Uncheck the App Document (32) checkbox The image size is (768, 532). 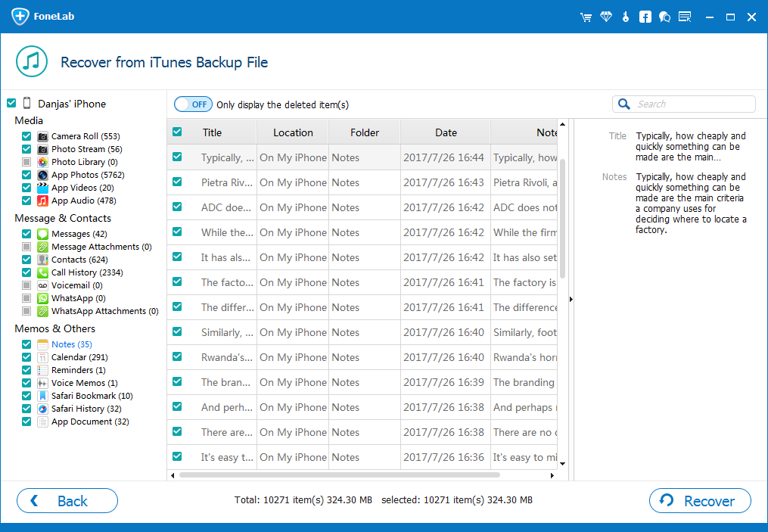click(x=26, y=422)
